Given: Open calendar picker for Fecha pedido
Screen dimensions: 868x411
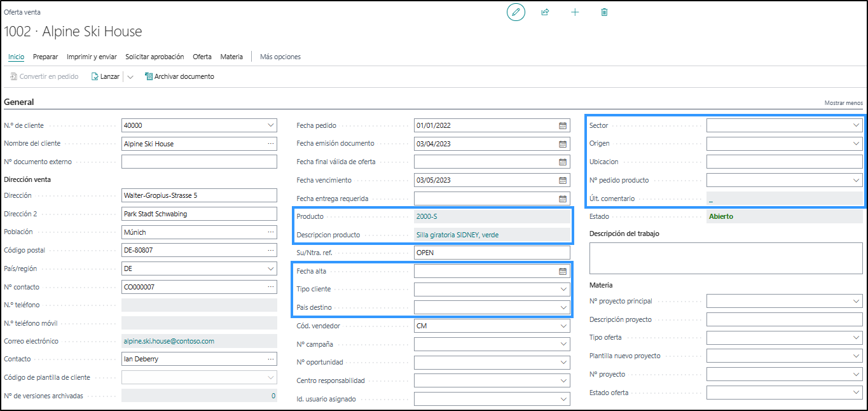Looking at the screenshot, I should pyautogui.click(x=563, y=126).
